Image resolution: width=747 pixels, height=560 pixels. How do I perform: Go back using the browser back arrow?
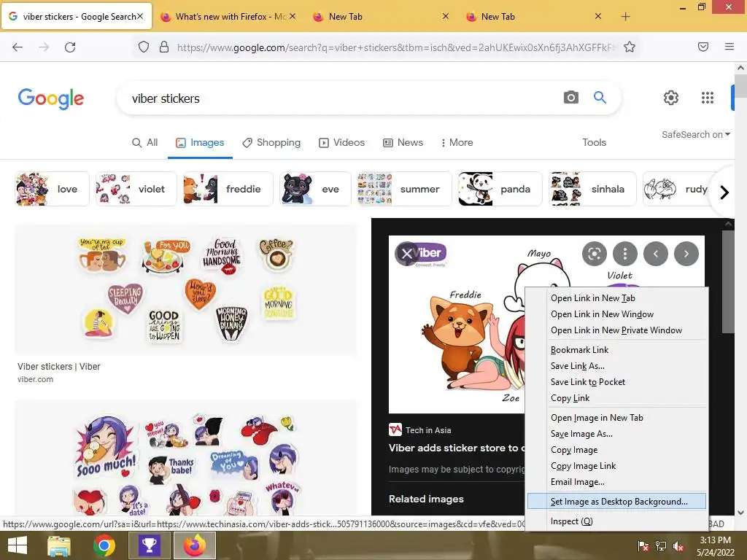[18, 47]
